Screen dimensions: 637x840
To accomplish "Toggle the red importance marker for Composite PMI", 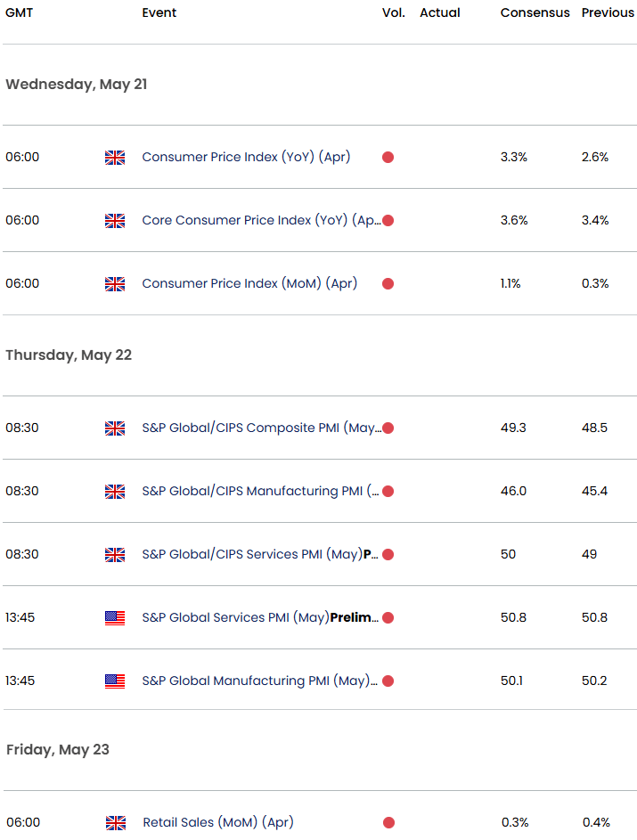I will tap(388, 428).
